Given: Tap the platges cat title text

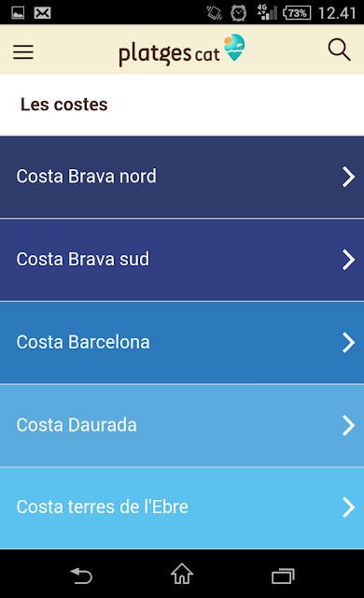Looking at the screenshot, I should (169, 54).
